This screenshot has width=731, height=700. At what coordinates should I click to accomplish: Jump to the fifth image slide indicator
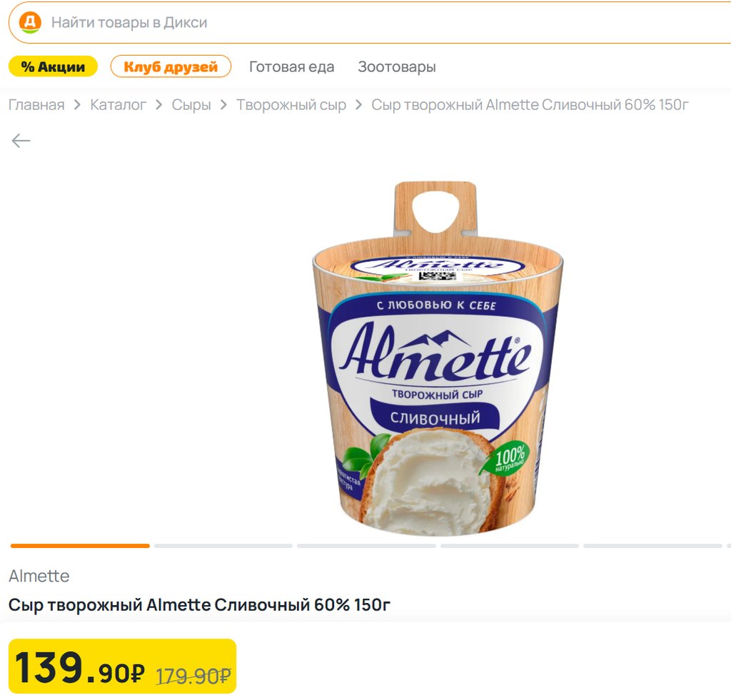(x=652, y=546)
